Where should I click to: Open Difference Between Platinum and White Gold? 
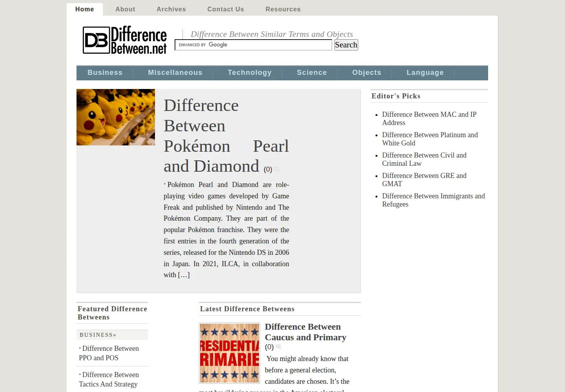click(430, 139)
